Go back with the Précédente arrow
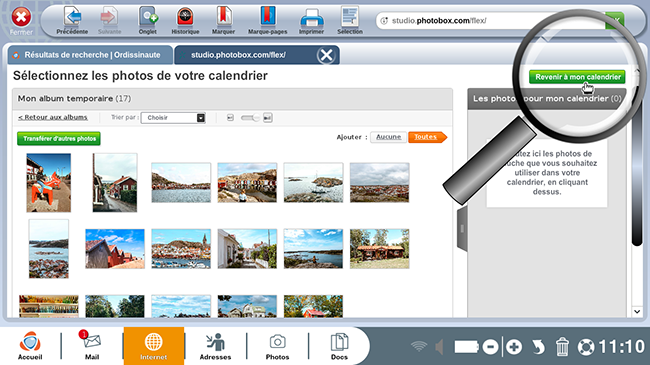This screenshot has height=365, width=650. tap(72, 20)
